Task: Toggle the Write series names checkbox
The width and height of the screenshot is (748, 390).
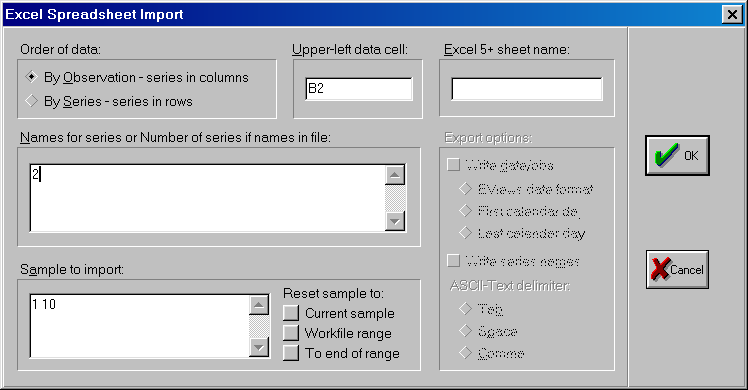Action: (x=453, y=261)
